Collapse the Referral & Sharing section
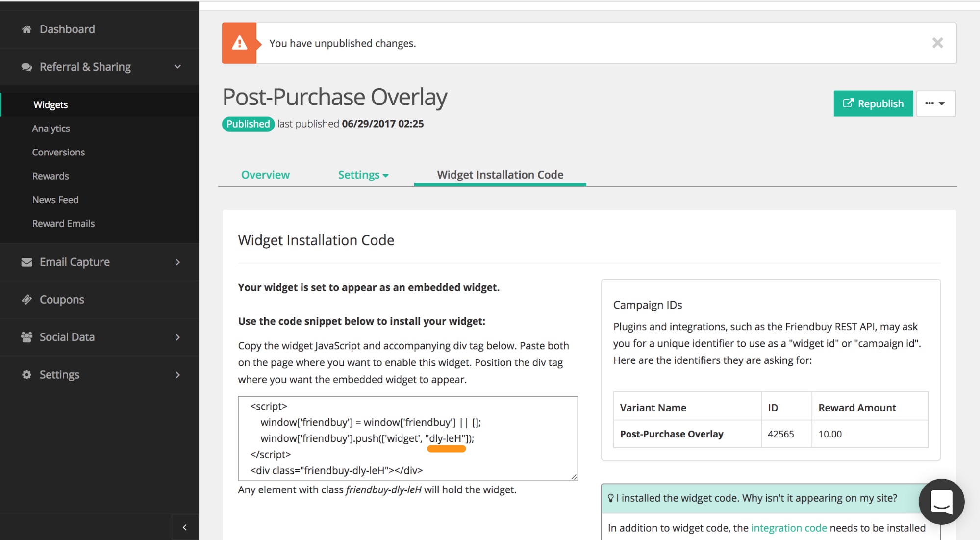Screen dimensions: 980x540 pyautogui.click(x=177, y=67)
